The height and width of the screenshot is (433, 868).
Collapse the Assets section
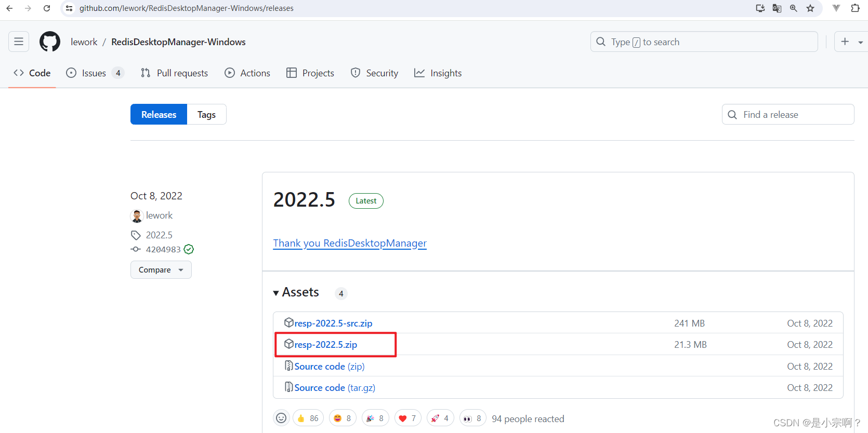coord(296,292)
